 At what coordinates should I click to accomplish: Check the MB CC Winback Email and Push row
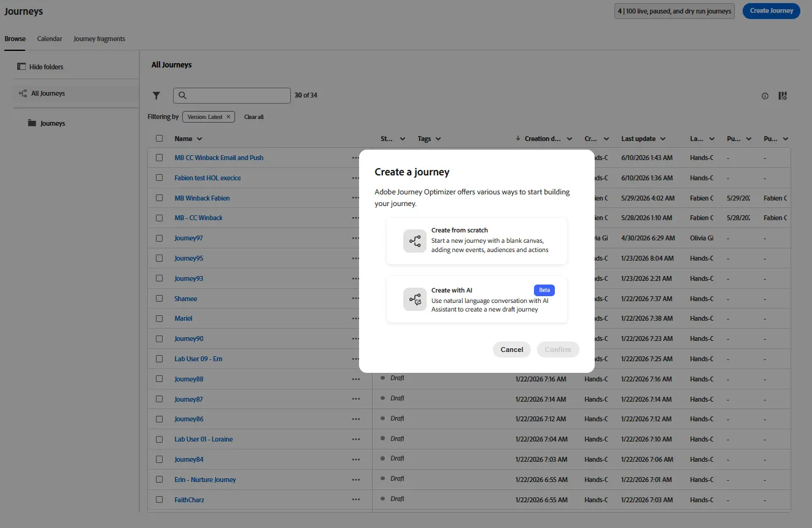pos(160,158)
